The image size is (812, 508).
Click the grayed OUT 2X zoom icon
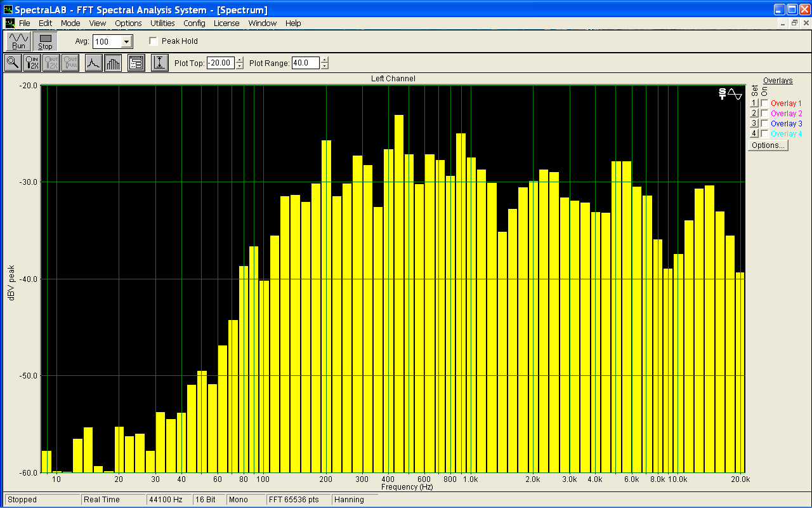[51, 63]
